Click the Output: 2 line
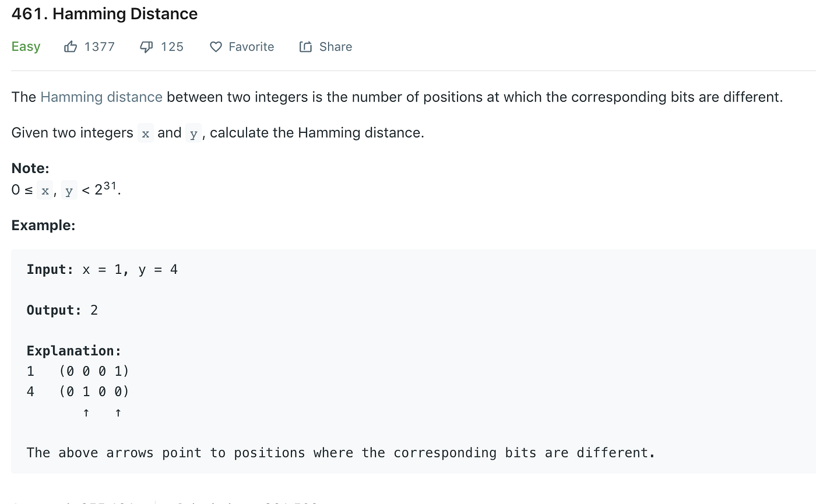 pos(62,310)
